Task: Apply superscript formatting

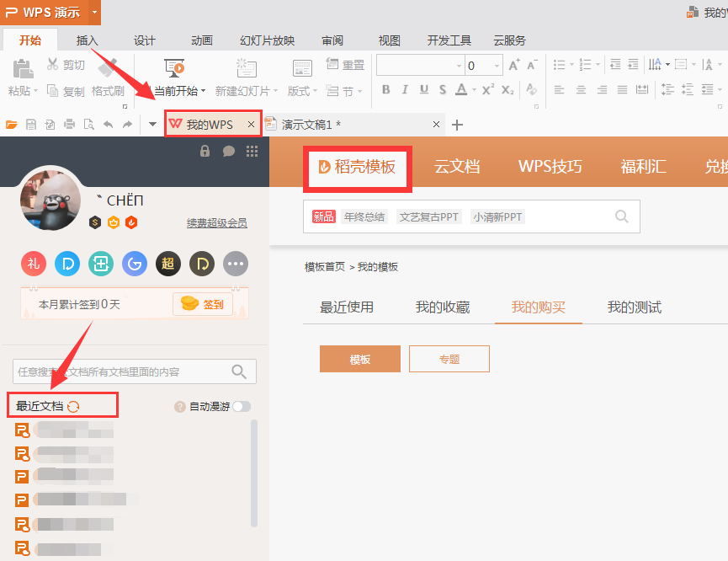Action: [488, 89]
